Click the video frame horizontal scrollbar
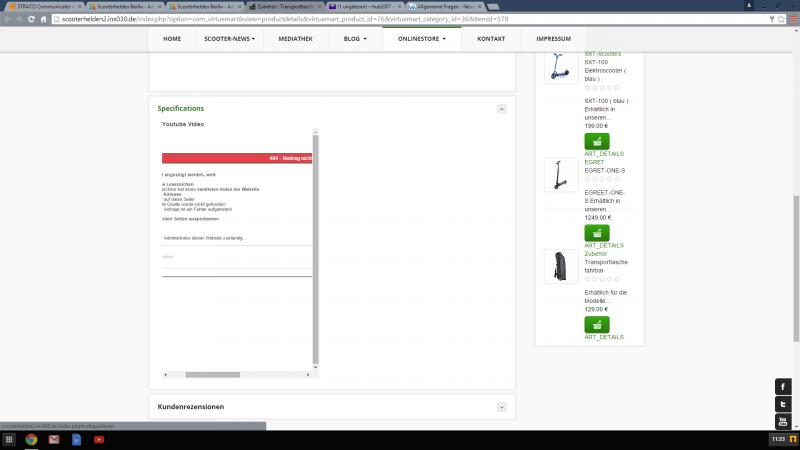The image size is (800, 450). coord(212,375)
